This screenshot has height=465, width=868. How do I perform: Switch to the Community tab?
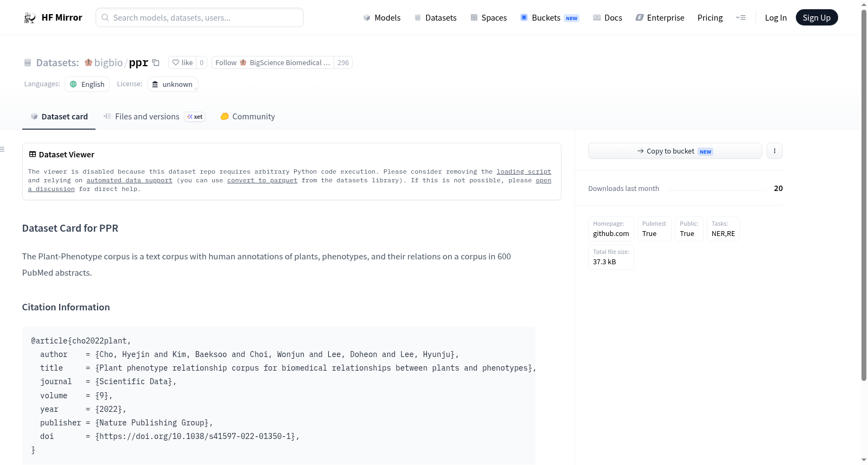coord(247,116)
